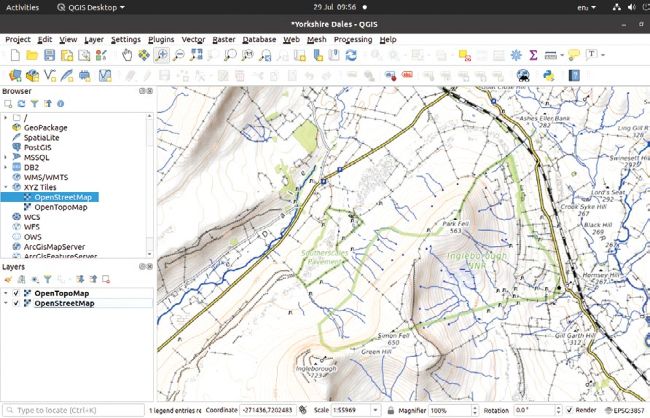Click the New Project icon
Image resolution: width=650 pixels, height=418 pixels.
click(13, 55)
